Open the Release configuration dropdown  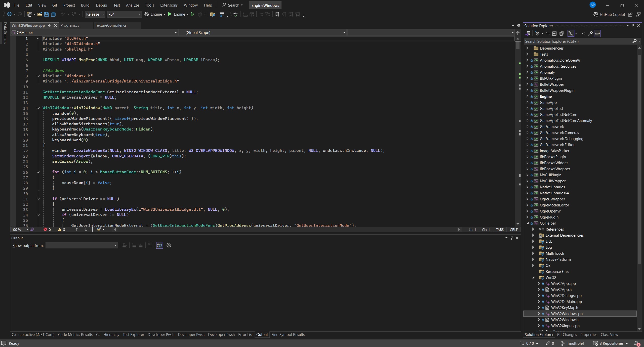coord(95,14)
